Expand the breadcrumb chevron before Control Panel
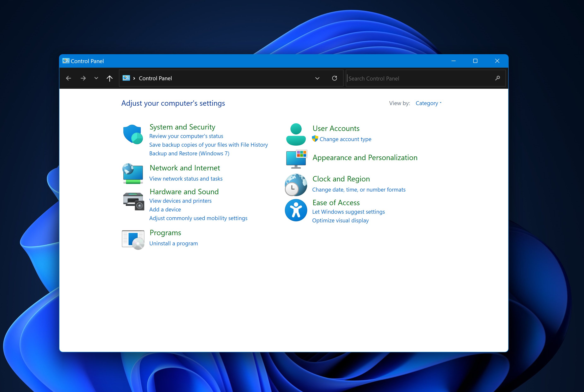The height and width of the screenshot is (392, 584). coord(134,78)
